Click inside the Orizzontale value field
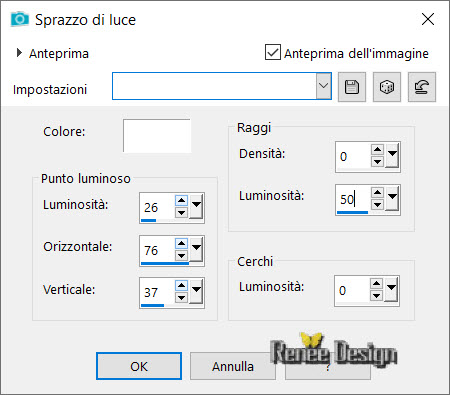The height and width of the screenshot is (395, 450). coord(157,250)
